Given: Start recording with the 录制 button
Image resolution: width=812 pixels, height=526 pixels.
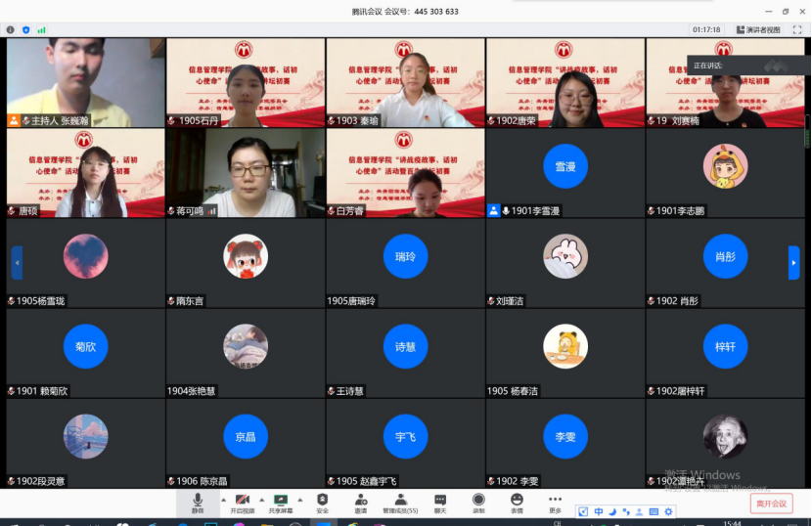Looking at the screenshot, I should click(x=478, y=502).
